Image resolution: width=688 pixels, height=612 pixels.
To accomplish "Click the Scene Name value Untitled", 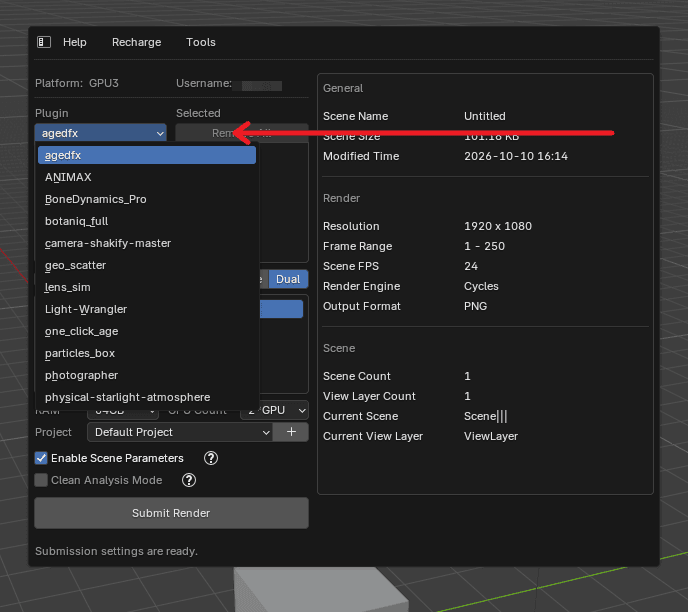I will tap(485, 116).
